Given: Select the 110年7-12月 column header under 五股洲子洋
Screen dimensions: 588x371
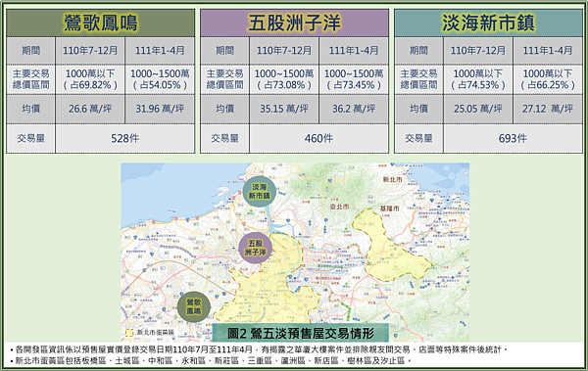Looking at the screenshot, I should pos(284,50).
